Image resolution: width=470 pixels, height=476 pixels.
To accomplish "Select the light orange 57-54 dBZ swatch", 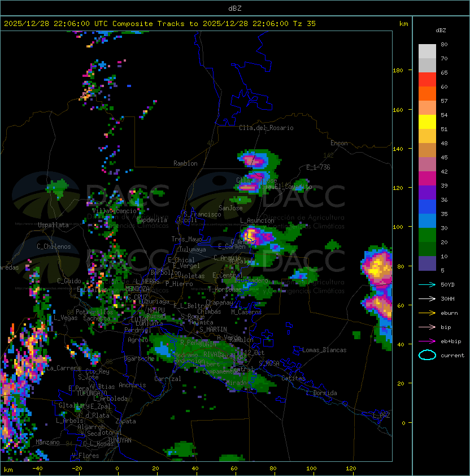I will [427, 108].
